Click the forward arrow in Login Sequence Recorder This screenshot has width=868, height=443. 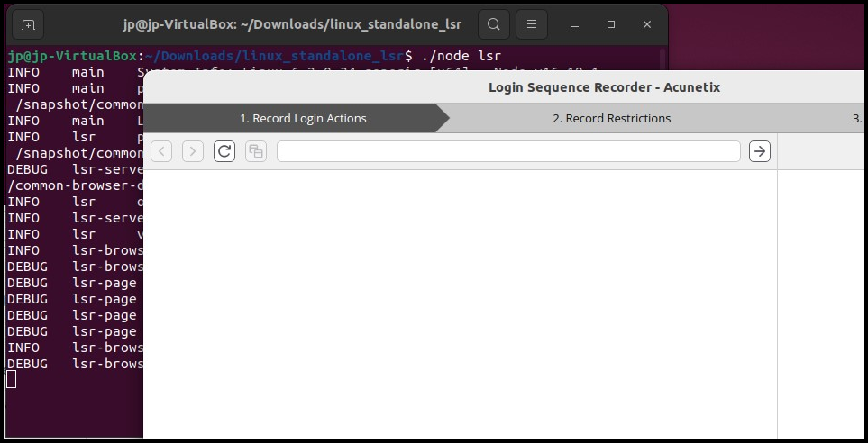(x=193, y=151)
